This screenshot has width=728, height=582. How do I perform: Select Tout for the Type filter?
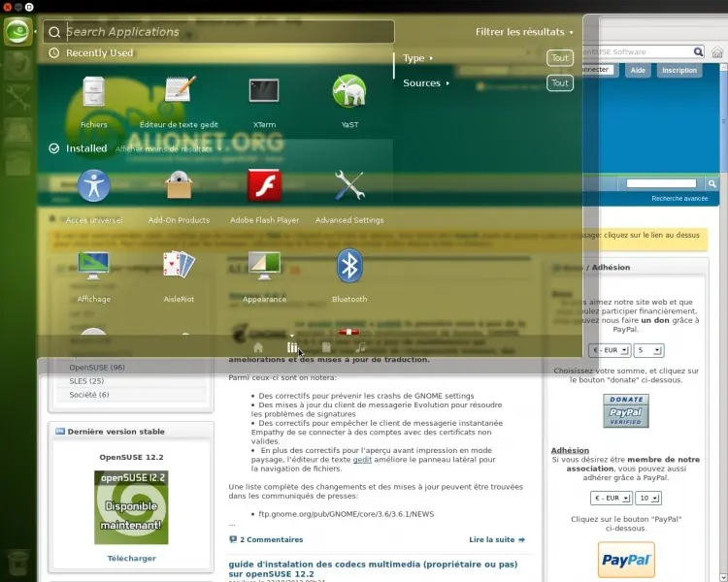559,58
